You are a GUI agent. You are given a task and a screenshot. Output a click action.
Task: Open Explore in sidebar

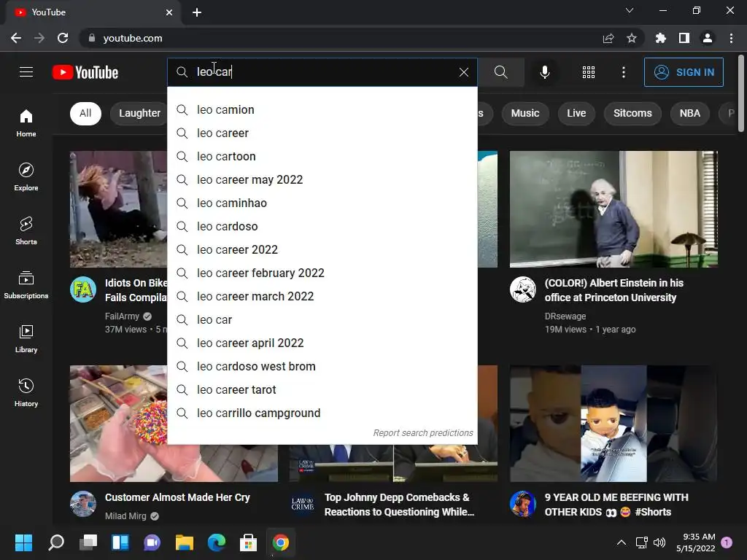(x=26, y=176)
